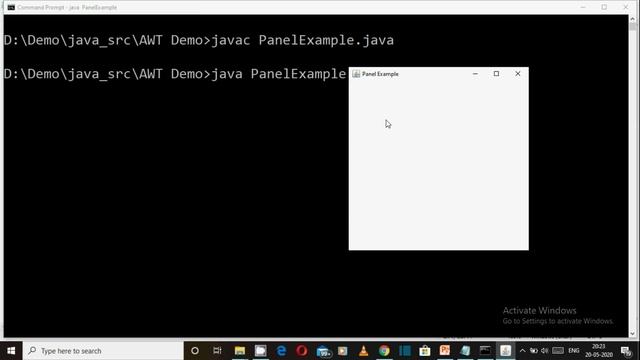Screen dimensions: 640x360
Task: Open File Explorer from the taskbar
Action: pos(240,351)
